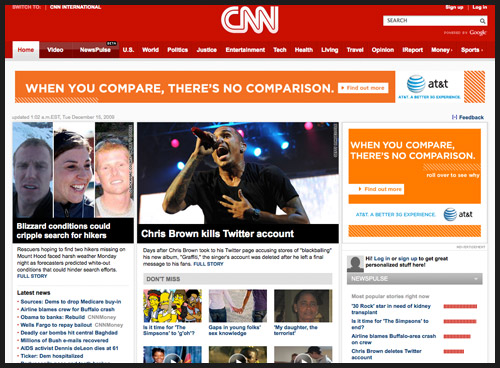This screenshot has height=368, width=500.
Task: Open the hikers photo thumbnail
Action: [x=73, y=170]
